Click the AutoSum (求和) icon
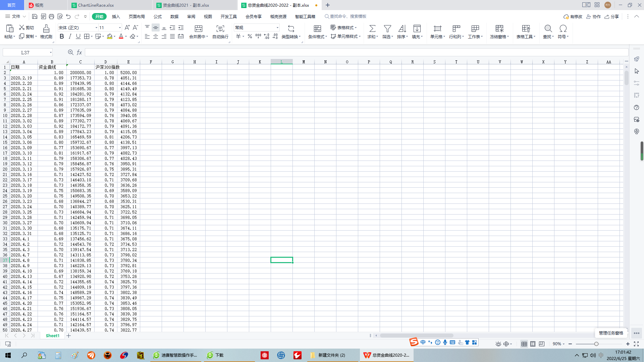 (x=372, y=28)
